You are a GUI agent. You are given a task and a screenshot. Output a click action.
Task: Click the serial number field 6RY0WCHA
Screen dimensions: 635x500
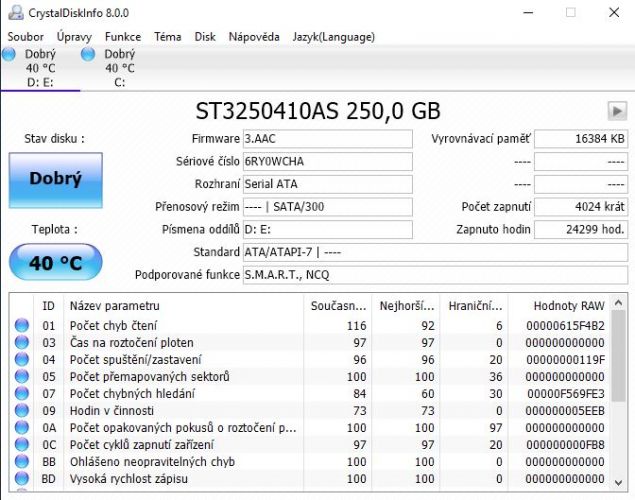[328, 162]
